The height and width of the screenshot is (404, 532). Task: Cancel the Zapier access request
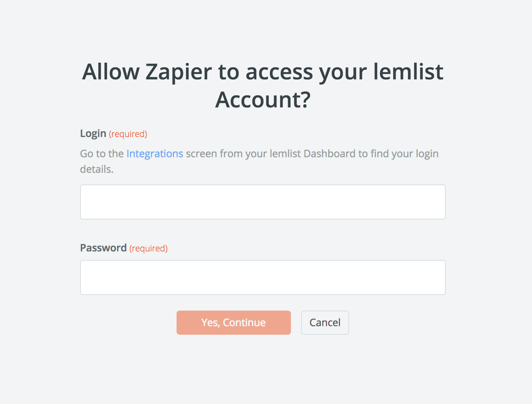(x=325, y=323)
